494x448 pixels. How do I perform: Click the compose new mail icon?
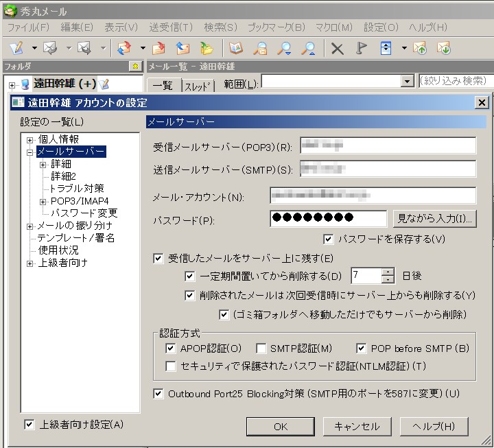pyautogui.click(x=16, y=48)
